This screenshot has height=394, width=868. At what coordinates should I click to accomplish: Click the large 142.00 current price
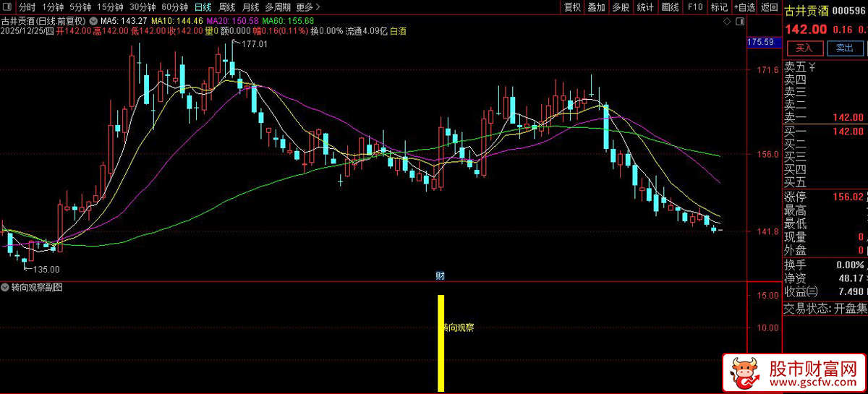806,30
